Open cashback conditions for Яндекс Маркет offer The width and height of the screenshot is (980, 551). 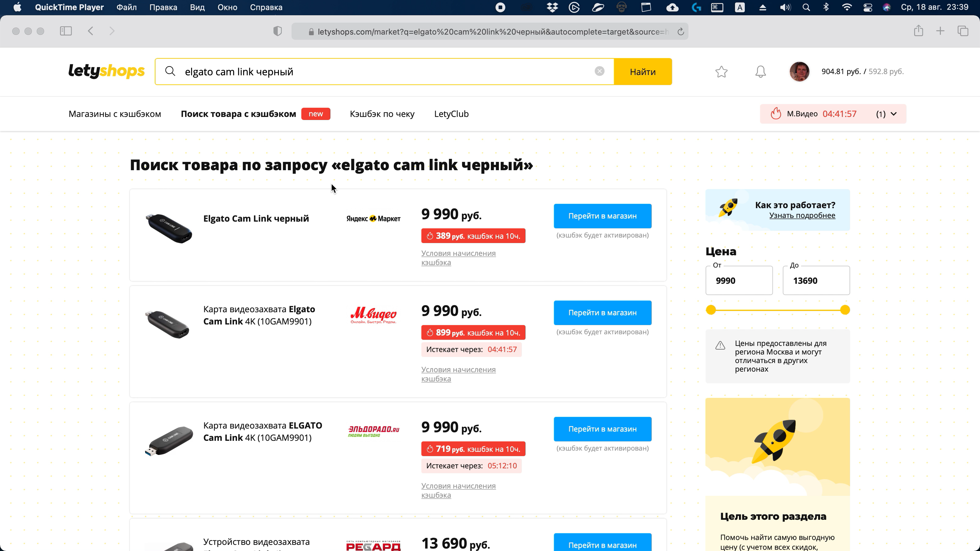[458, 258]
